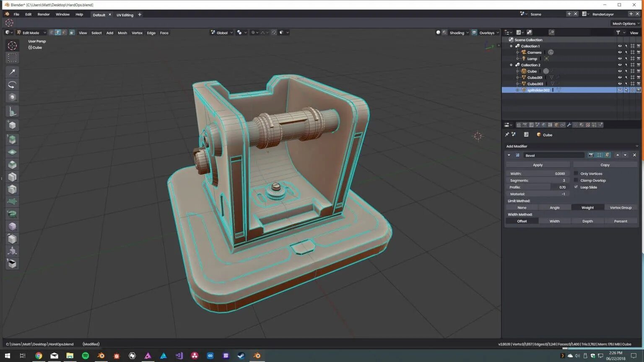Screen dimensions: 644x362
Task: Click Blender logo in top menu bar
Action: click(x=7, y=14)
